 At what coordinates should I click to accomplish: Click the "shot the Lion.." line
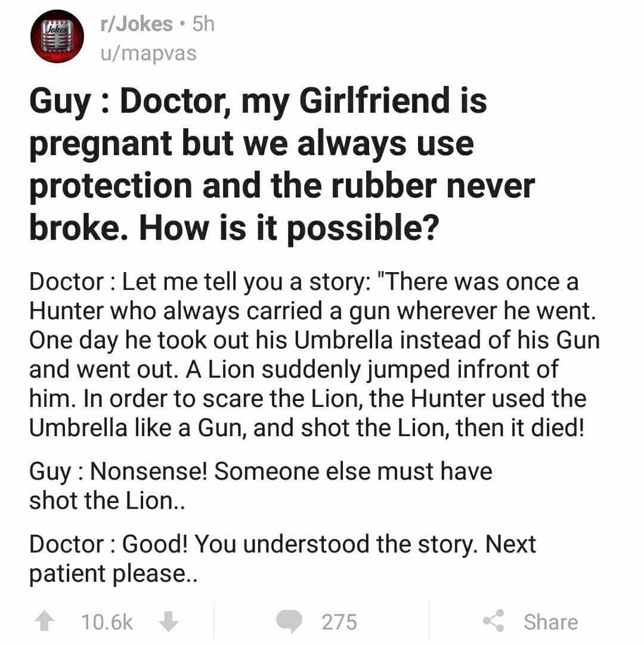tap(109, 501)
